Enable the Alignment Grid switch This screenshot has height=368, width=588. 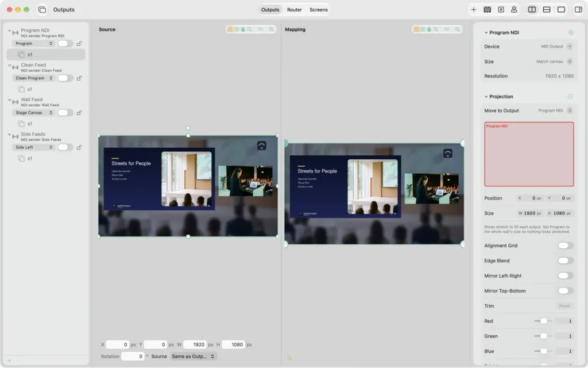(566, 246)
